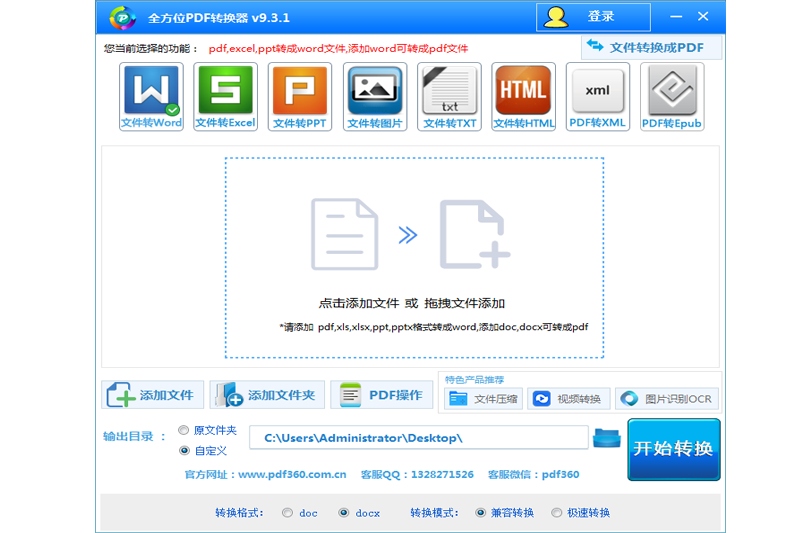800x533 pixels.
Task: Pick the PDF转XML conversion icon
Action: click(598, 97)
